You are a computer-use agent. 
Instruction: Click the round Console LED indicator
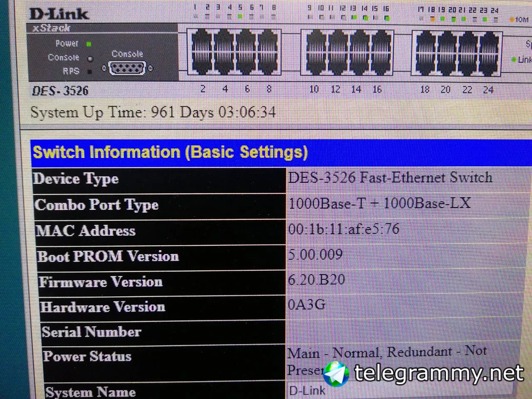90,59
